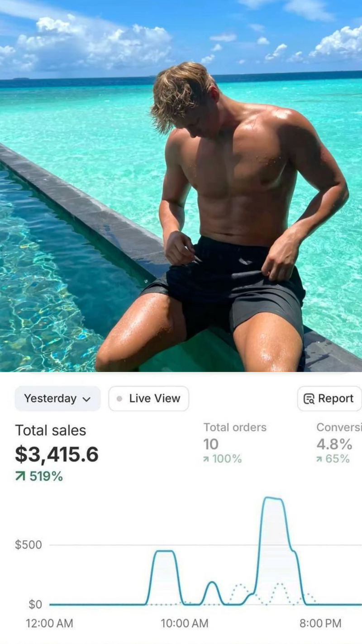Select the Total orders metric label

235,427
